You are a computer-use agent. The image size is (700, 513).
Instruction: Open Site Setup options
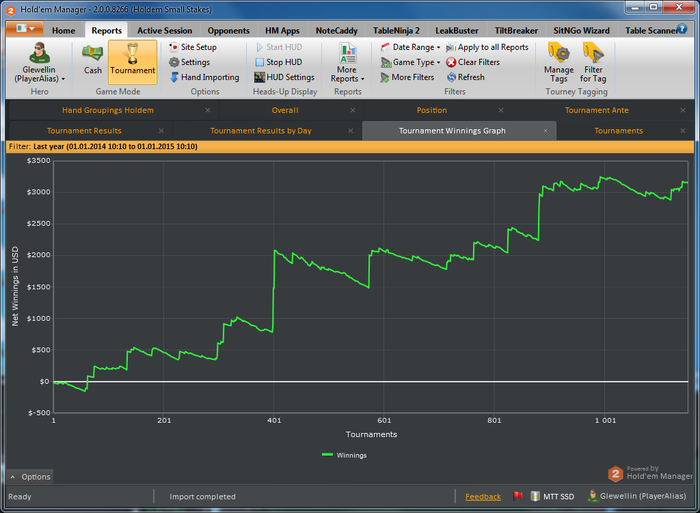pos(193,47)
